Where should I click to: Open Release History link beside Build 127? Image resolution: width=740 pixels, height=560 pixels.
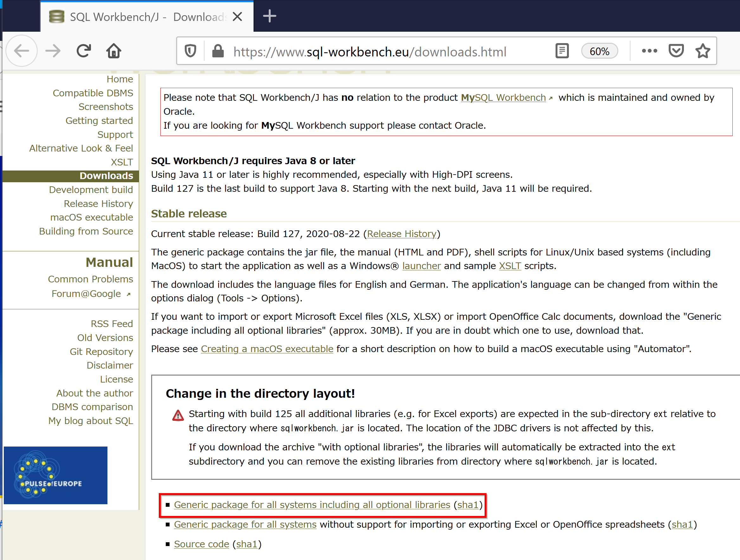[x=402, y=234]
